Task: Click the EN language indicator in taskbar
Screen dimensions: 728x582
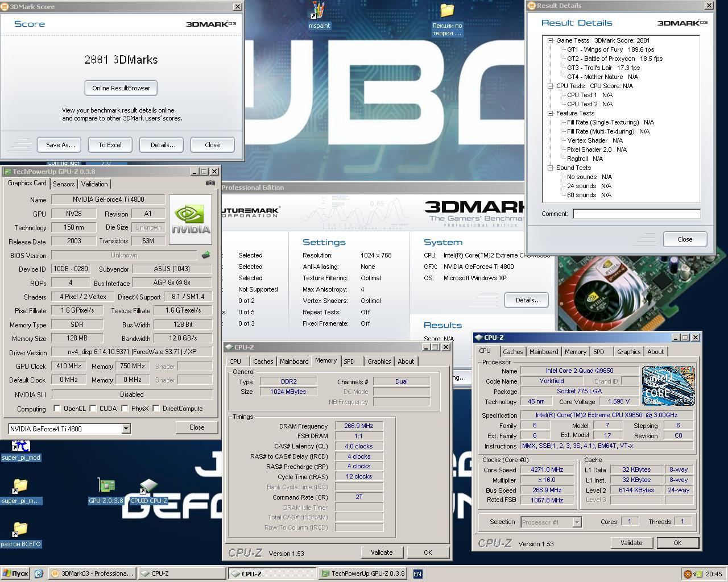Action: tap(417, 574)
